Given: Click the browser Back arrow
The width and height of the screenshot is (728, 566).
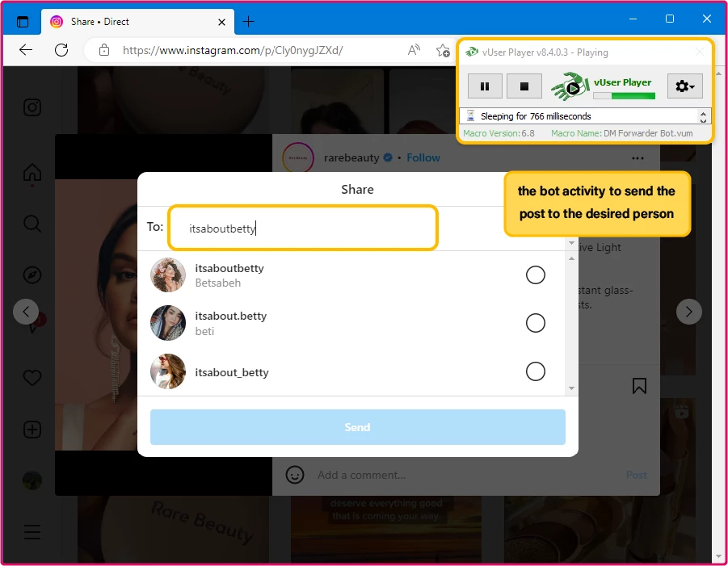Looking at the screenshot, I should tap(26, 50).
